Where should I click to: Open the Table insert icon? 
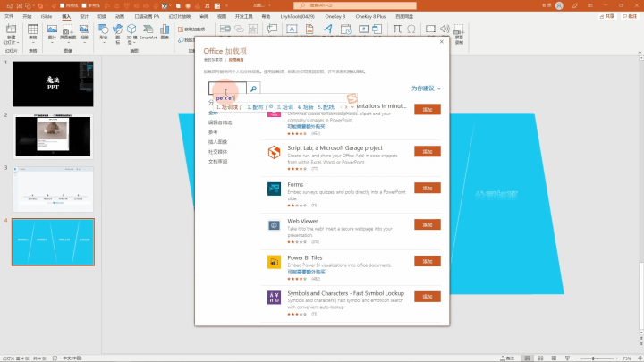[32, 29]
